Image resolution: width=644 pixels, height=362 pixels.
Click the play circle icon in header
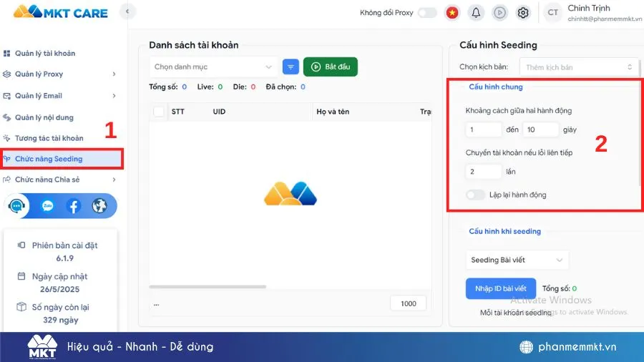click(499, 13)
